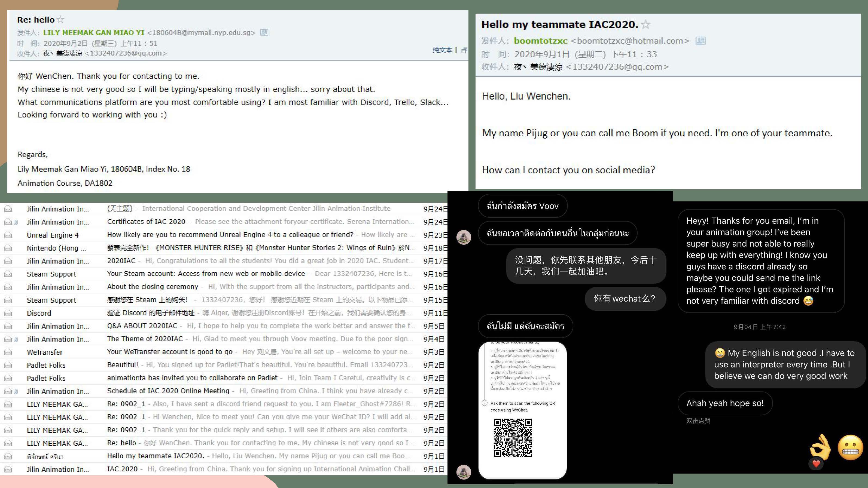This screenshot has width=868, height=488.
Task: Click the 9月04日 上午7:42 chat timestamp
Action: pyautogui.click(x=760, y=327)
